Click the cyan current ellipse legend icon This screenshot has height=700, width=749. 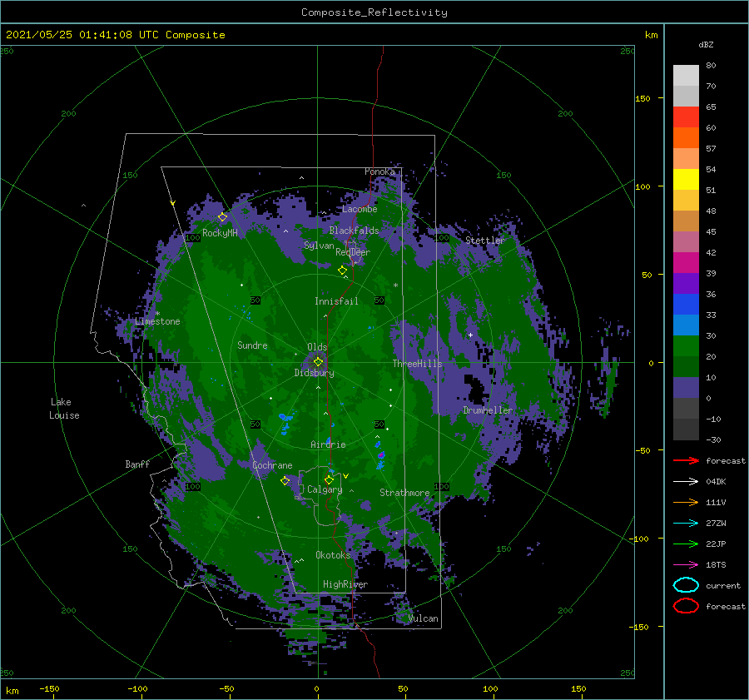[686, 585]
